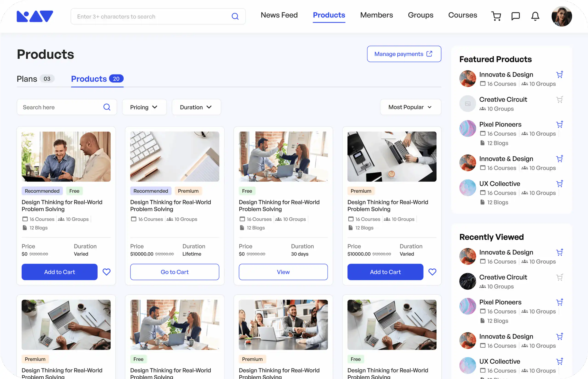
Task: Go to News Feed in the top navigation
Action: 279,15
